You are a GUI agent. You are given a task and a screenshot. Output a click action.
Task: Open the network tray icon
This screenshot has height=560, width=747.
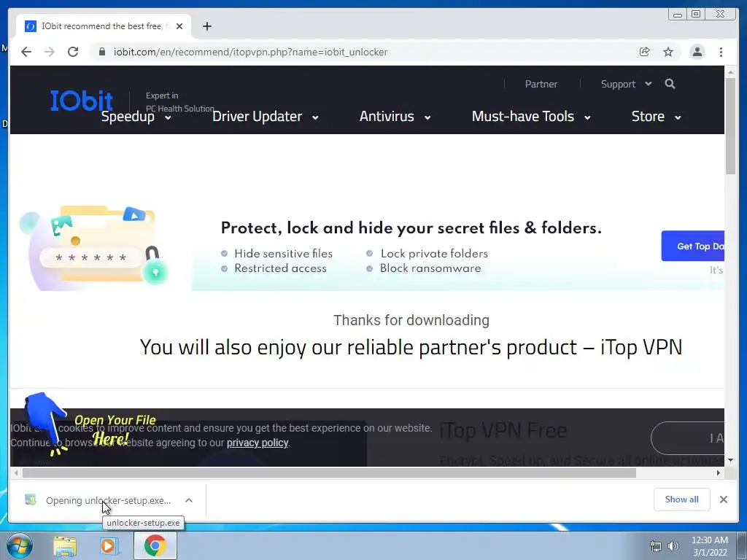pos(656,547)
